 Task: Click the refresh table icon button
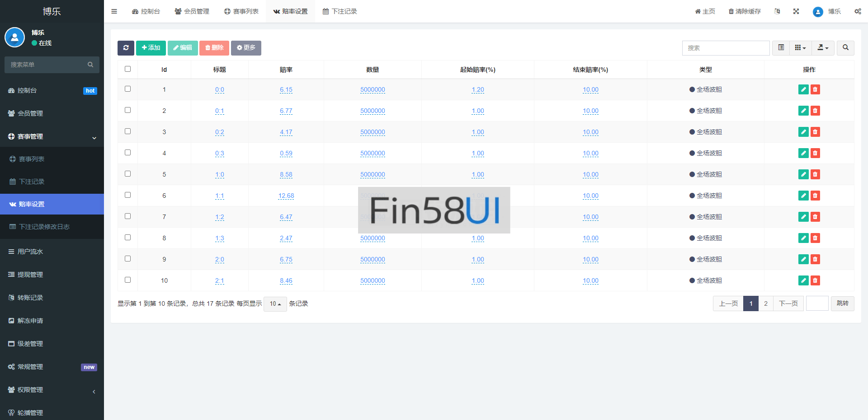pyautogui.click(x=126, y=48)
